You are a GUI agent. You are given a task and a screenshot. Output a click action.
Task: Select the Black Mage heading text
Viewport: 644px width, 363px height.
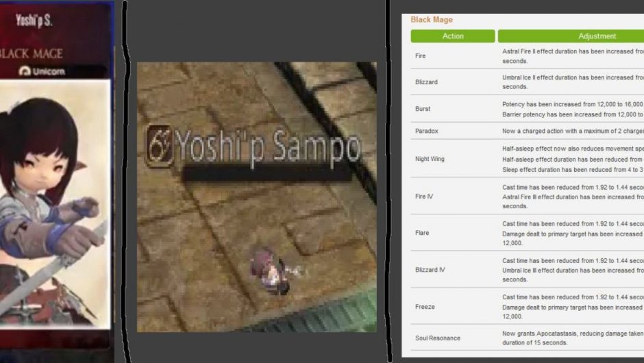click(432, 19)
